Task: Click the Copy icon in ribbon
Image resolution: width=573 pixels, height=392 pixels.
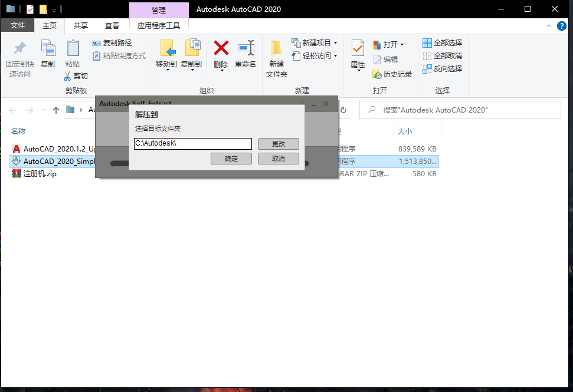Action: tap(48, 49)
